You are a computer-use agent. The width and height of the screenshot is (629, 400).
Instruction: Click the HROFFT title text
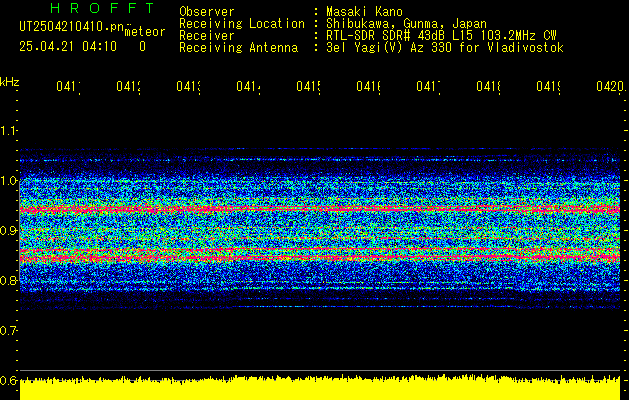pos(102,8)
